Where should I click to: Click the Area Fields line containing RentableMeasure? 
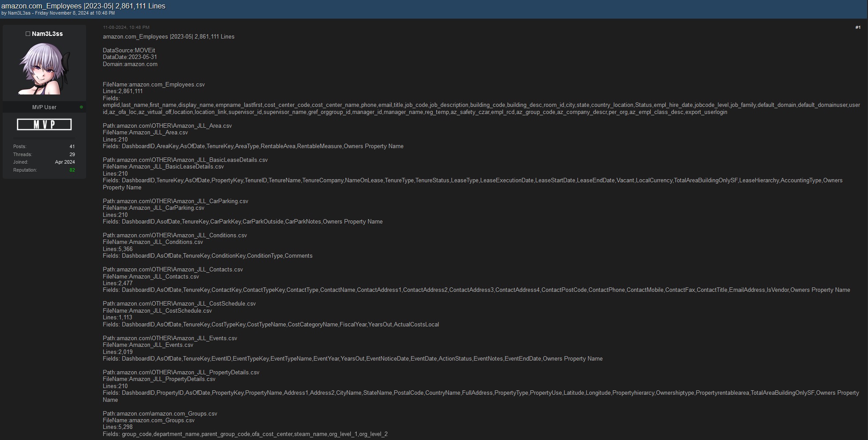click(253, 146)
